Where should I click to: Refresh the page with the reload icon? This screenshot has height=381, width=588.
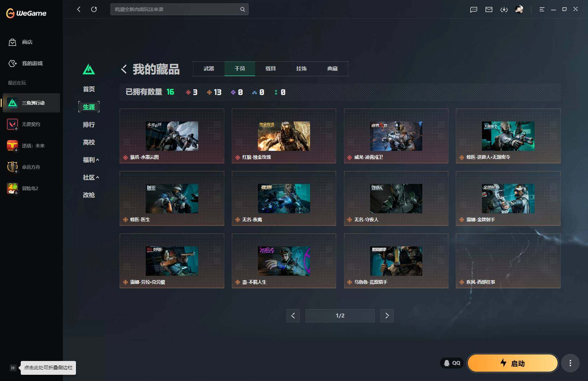(94, 9)
